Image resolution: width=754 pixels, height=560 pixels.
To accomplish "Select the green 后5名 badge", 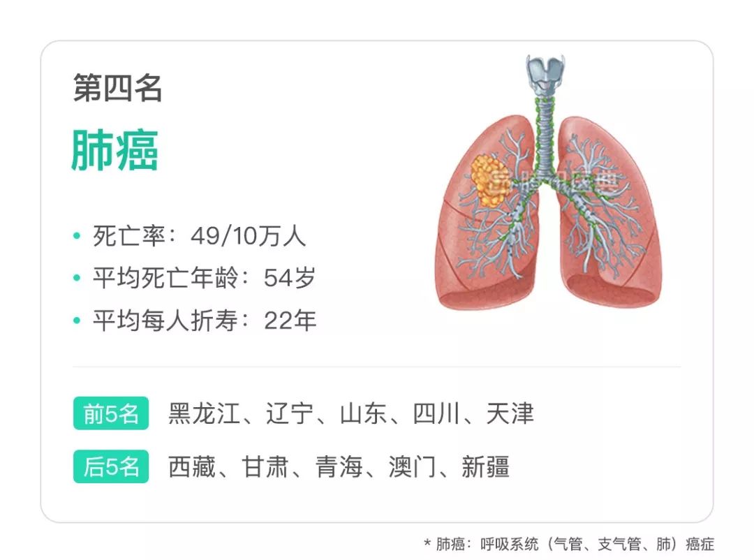I will 111,466.
